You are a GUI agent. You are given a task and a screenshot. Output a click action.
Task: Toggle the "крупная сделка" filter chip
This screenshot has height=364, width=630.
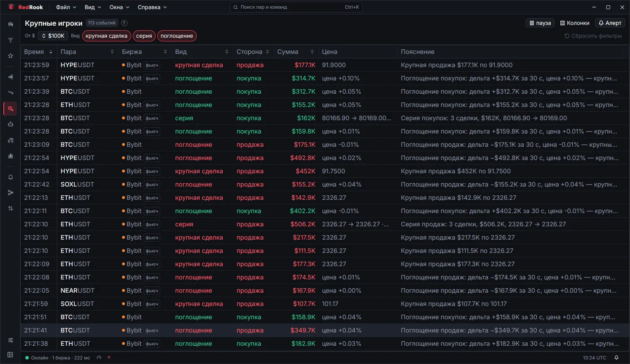tap(107, 36)
